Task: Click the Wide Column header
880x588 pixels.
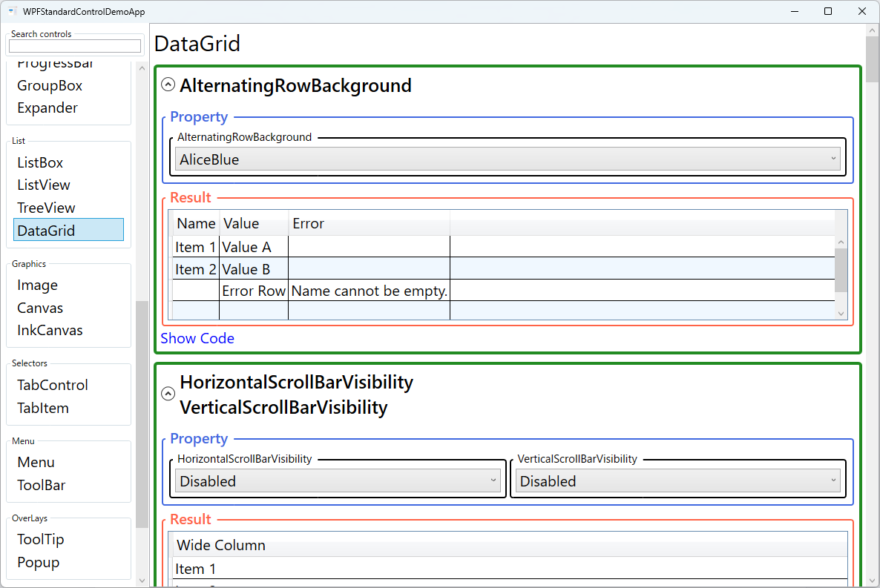Action: (x=508, y=545)
